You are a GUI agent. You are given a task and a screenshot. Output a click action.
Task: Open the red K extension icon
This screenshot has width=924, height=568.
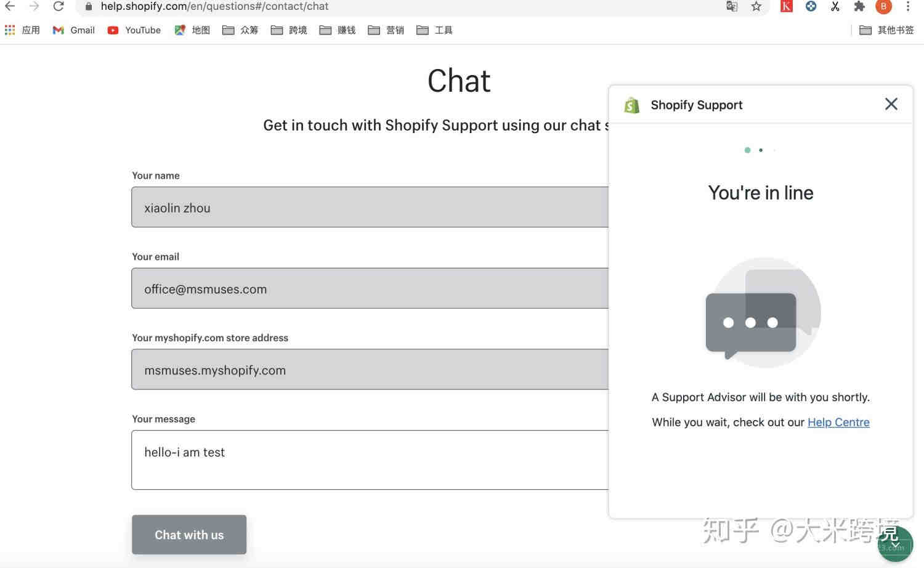pos(787,6)
